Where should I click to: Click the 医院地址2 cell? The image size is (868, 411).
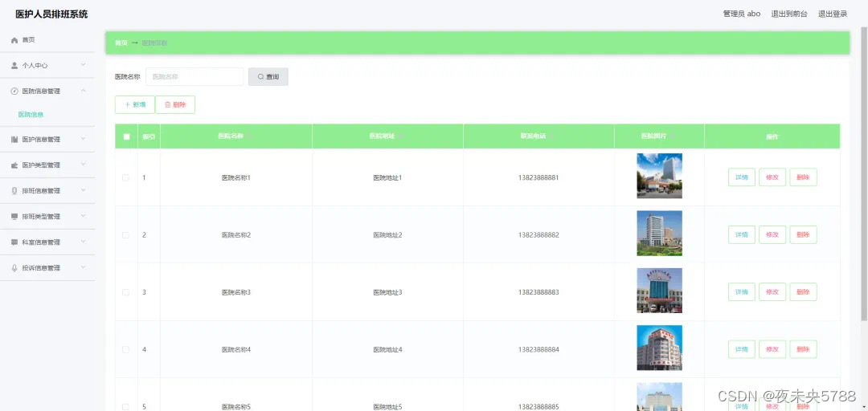coord(387,235)
